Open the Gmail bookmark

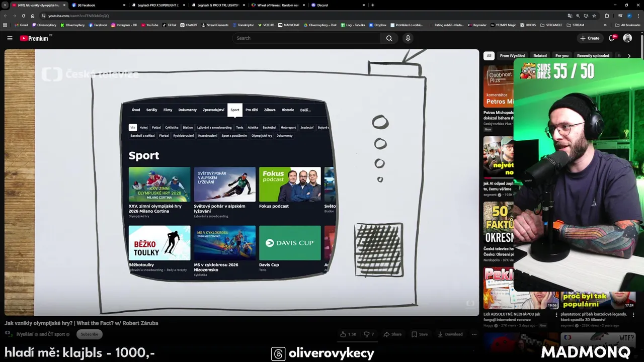tap(21, 25)
